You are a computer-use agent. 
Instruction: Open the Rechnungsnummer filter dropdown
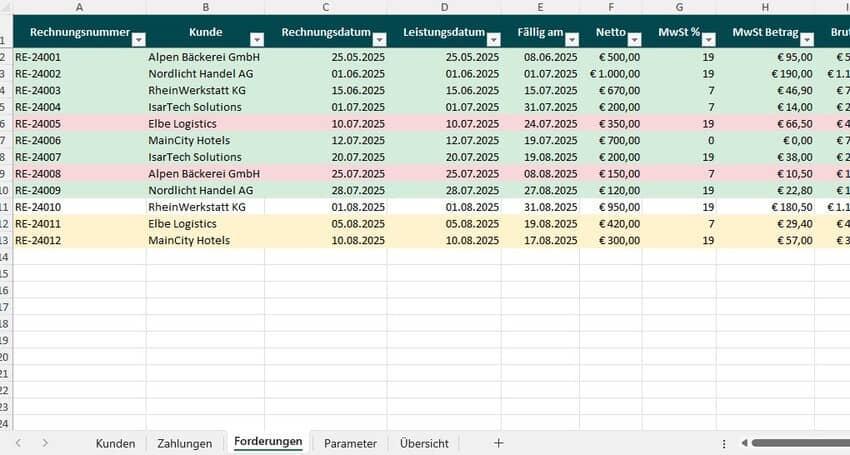point(139,39)
